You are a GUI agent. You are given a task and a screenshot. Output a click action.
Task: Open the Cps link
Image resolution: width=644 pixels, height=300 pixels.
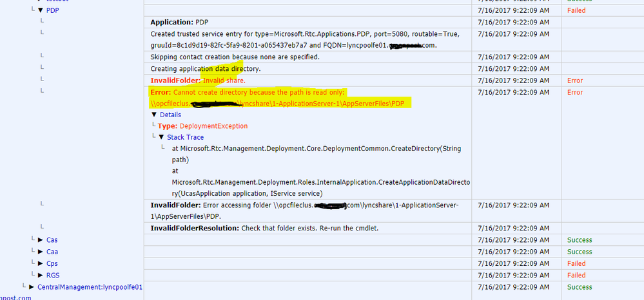(x=52, y=263)
